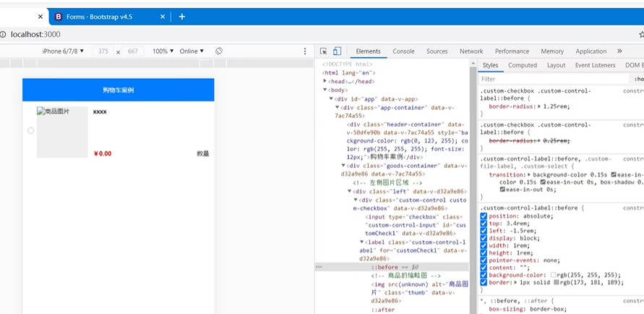
Task: Open the iPhone 6/7/8 device dropdown
Action: coord(63,51)
